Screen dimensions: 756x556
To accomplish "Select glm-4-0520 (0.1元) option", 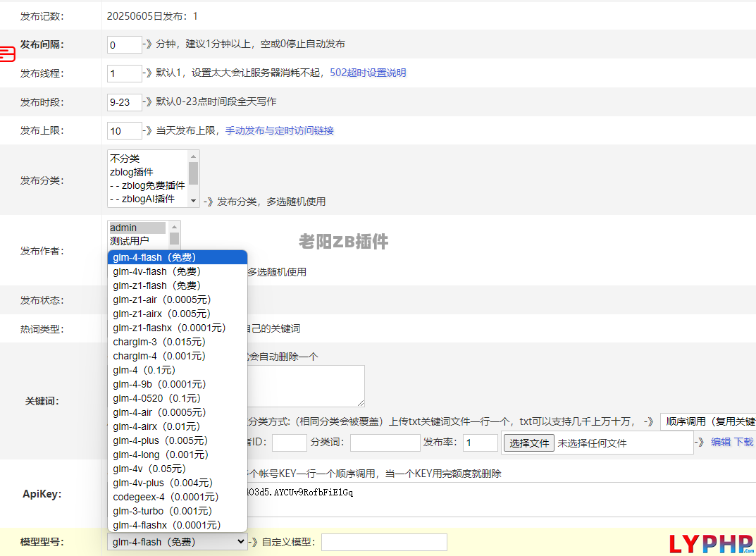I will coord(178,398).
